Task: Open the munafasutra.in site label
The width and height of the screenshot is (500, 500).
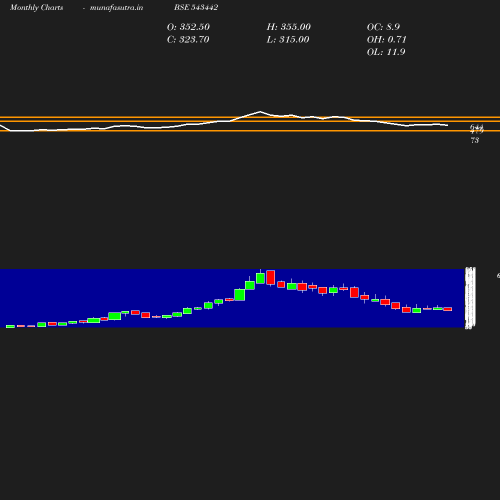Action: pos(116,7)
